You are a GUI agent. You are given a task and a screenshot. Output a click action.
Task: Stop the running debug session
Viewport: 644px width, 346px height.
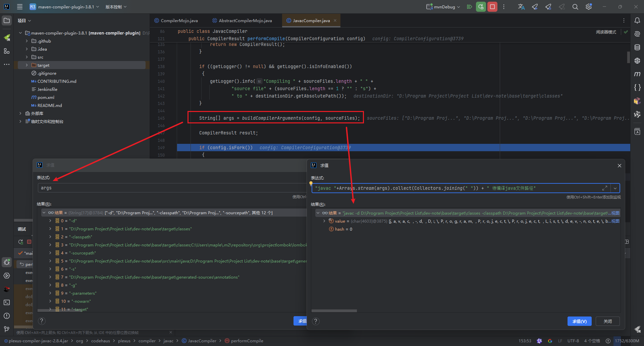coord(492,6)
